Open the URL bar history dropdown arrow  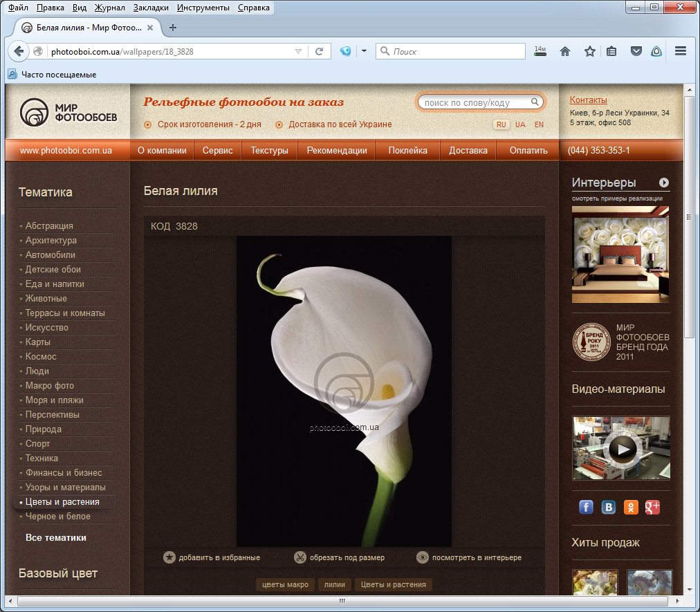click(x=298, y=51)
